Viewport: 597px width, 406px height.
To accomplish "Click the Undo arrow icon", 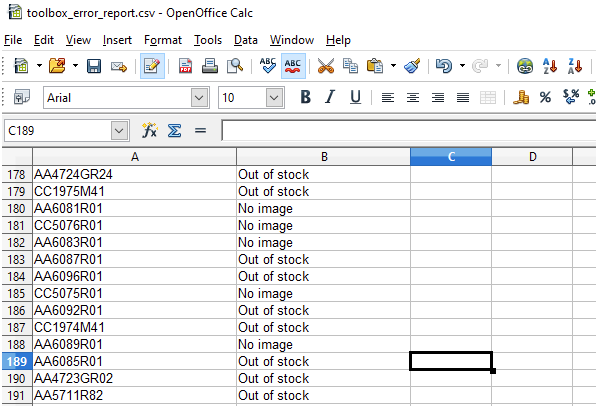I will (444, 66).
